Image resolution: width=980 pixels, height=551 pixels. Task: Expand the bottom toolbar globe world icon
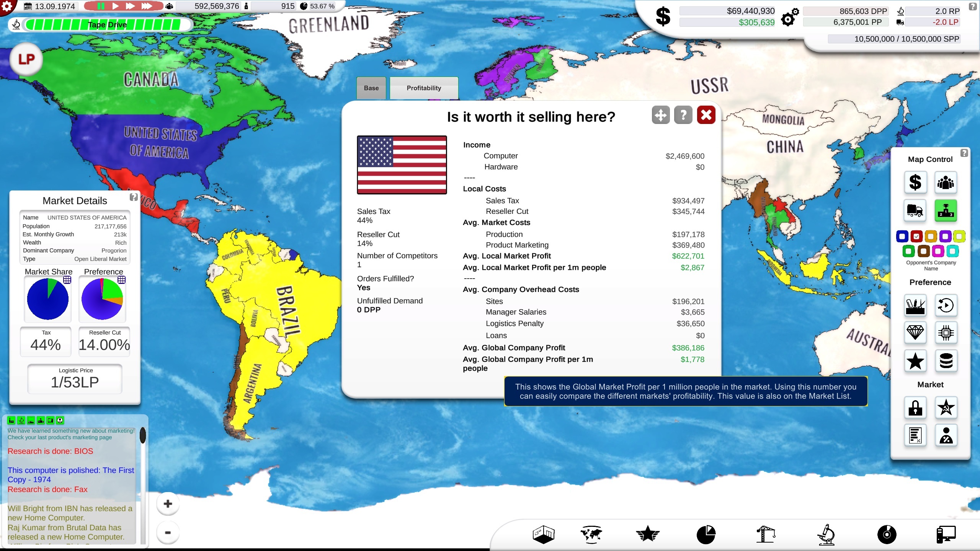pos(591,534)
